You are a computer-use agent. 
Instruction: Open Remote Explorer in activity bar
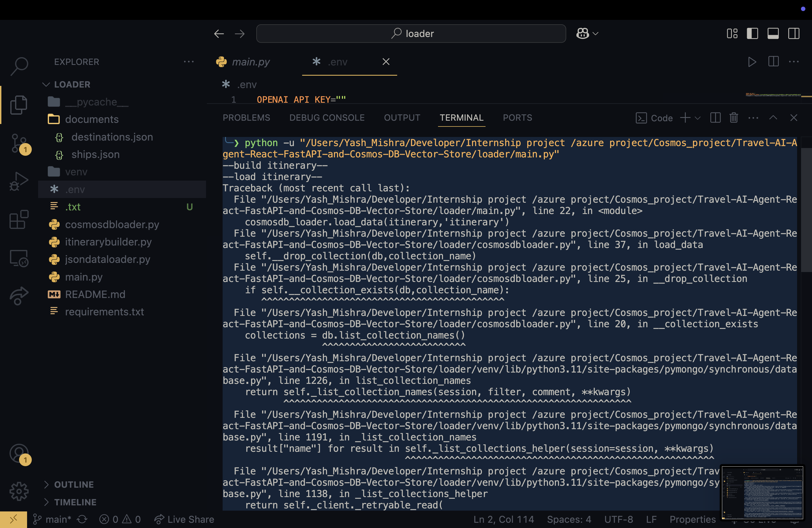coord(19,258)
